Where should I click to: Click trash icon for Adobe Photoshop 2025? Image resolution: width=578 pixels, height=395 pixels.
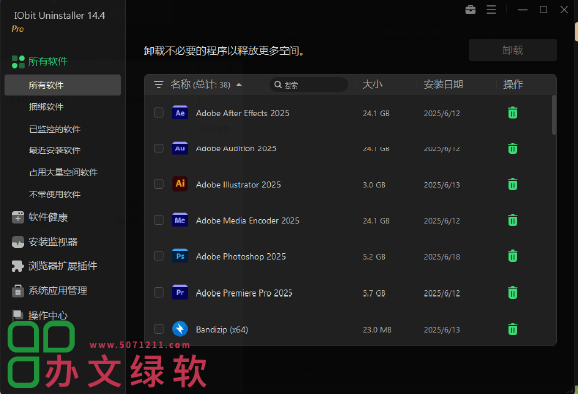[x=512, y=256]
